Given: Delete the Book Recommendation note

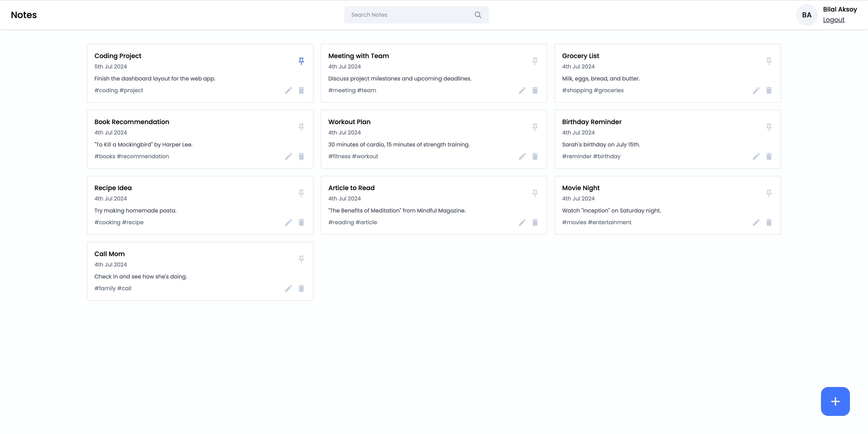Looking at the screenshot, I should pos(301,156).
